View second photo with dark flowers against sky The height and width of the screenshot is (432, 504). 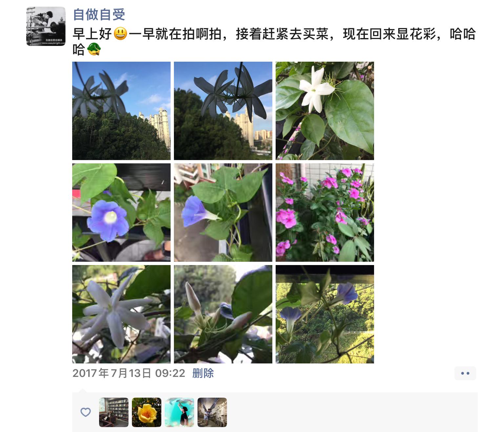[223, 111]
